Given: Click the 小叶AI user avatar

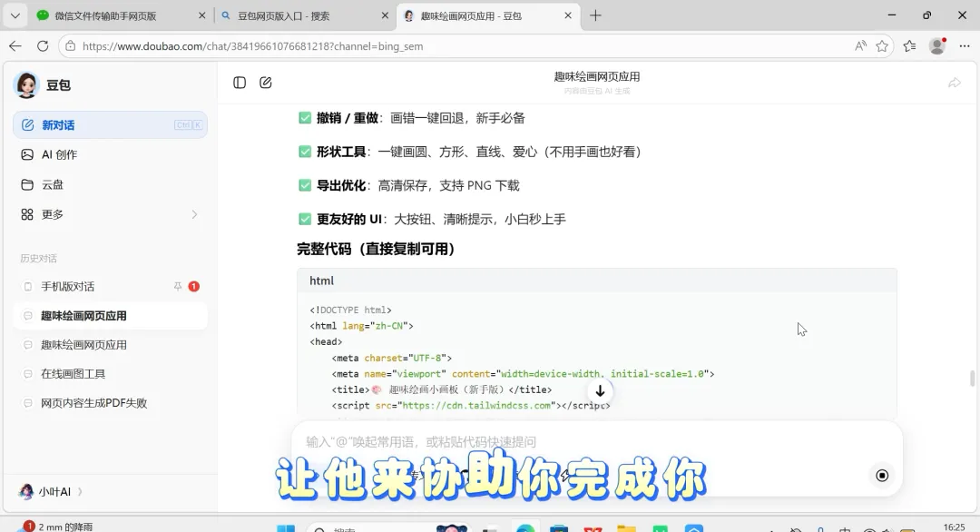Looking at the screenshot, I should [x=25, y=491].
